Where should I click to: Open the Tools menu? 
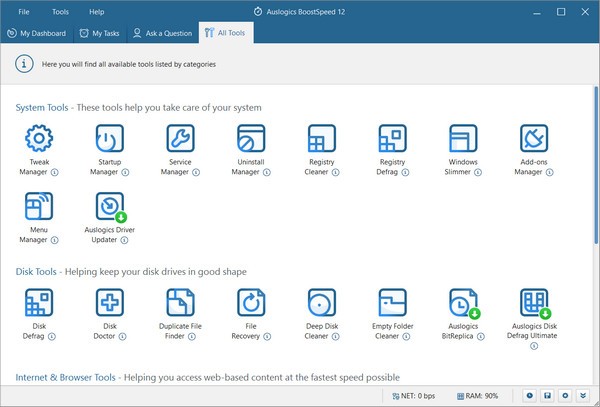[x=60, y=11]
